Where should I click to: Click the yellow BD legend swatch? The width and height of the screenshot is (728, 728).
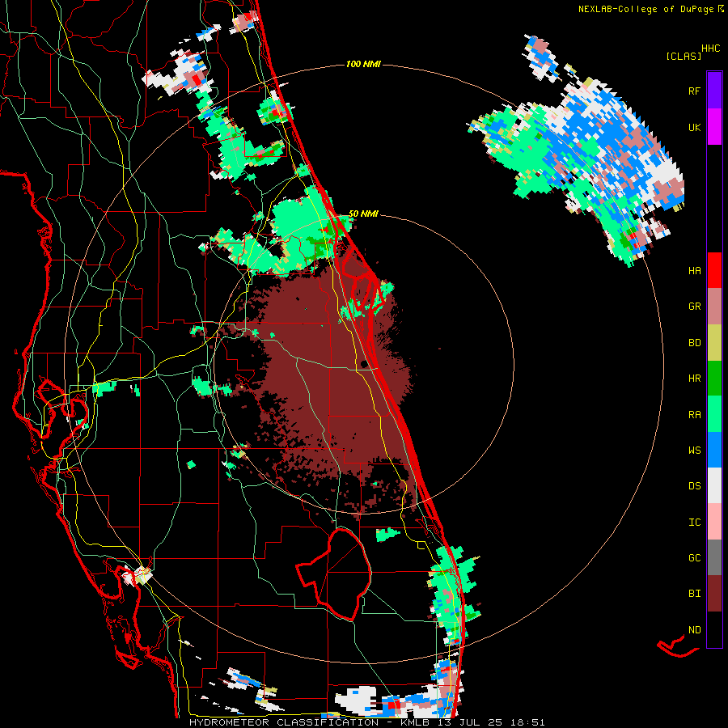tap(714, 343)
